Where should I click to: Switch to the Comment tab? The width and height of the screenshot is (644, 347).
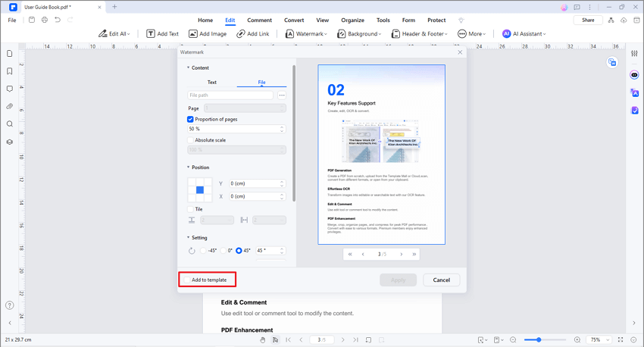point(259,20)
